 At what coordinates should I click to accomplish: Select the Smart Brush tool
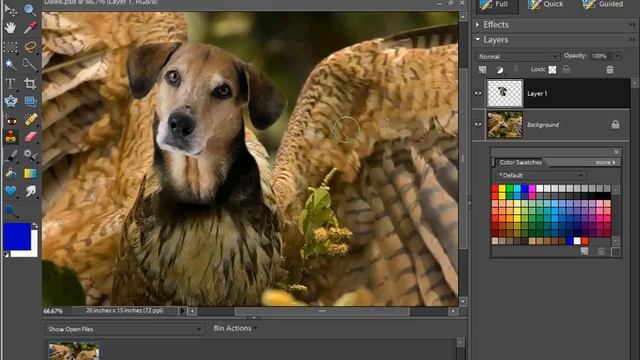(30, 156)
